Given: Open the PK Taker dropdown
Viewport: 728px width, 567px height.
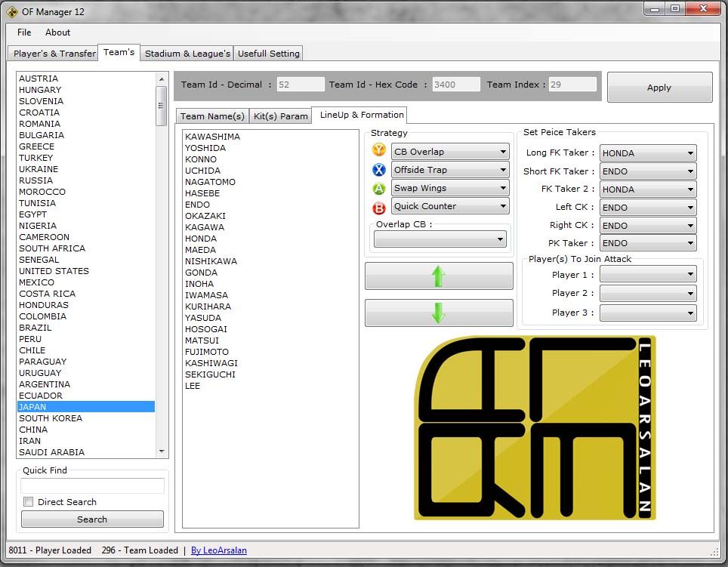Looking at the screenshot, I should pyautogui.click(x=648, y=243).
